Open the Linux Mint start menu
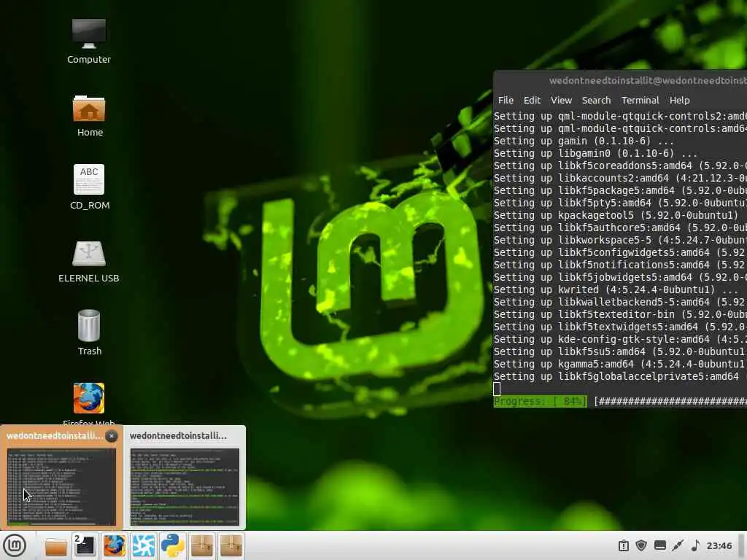 tap(15, 545)
